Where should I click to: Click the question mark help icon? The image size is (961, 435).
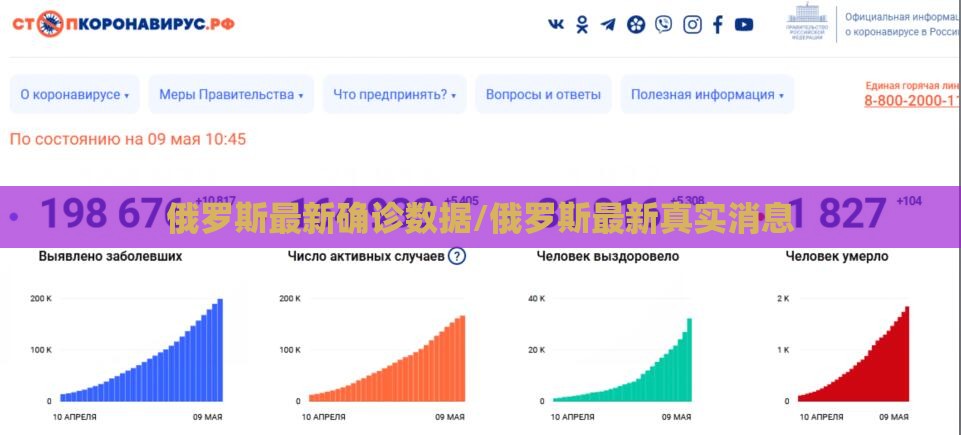457,256
